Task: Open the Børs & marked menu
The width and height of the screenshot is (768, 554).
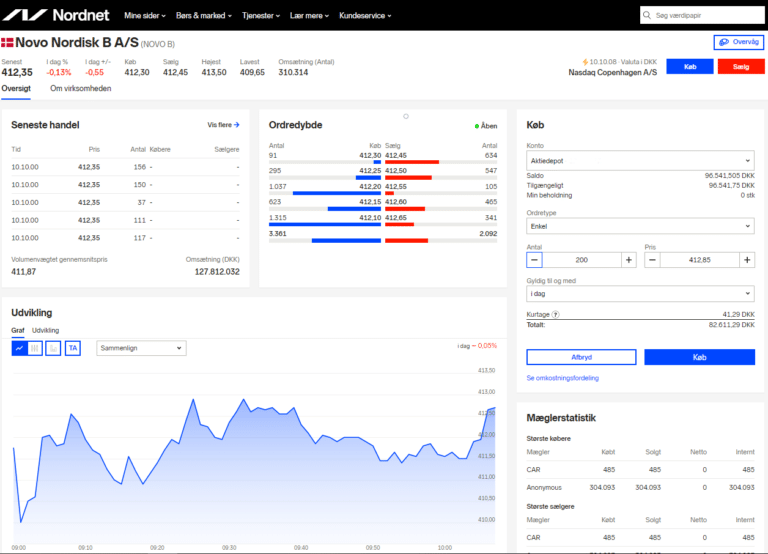Action: pos(206,16)
